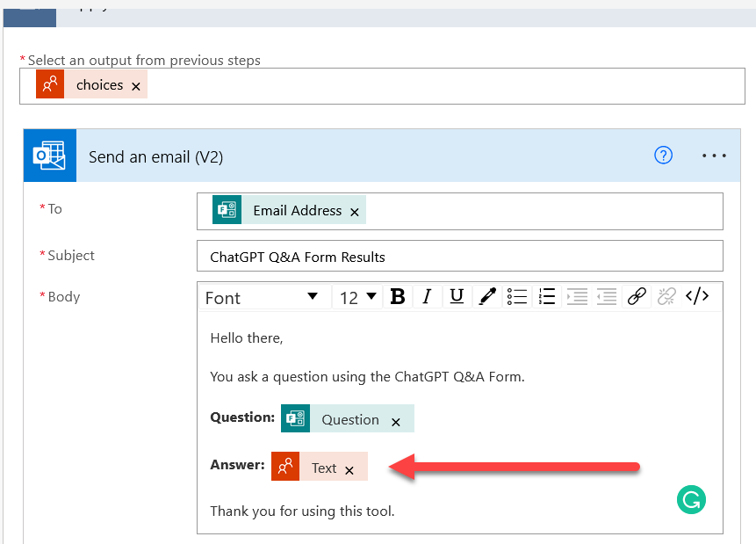
Task: Insert a hyperlink in email body
Action: [637, 296]
